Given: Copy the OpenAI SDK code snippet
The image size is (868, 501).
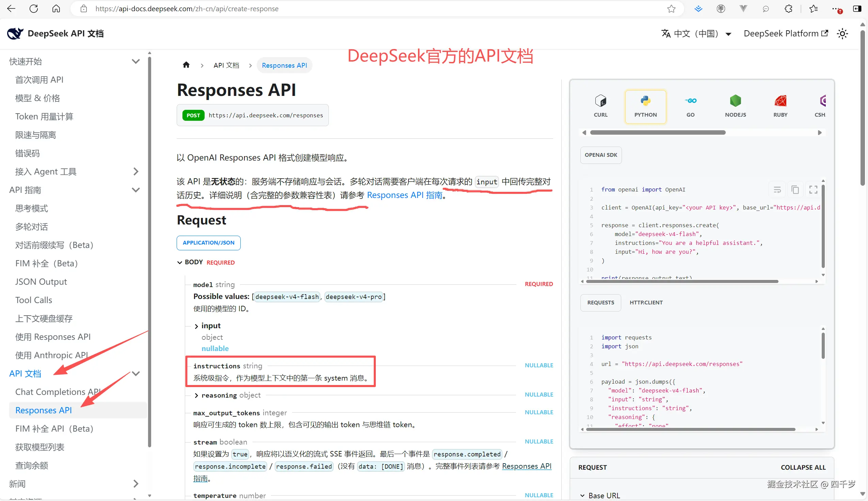Looking at the screenshot, I should [x=795, y=189].
